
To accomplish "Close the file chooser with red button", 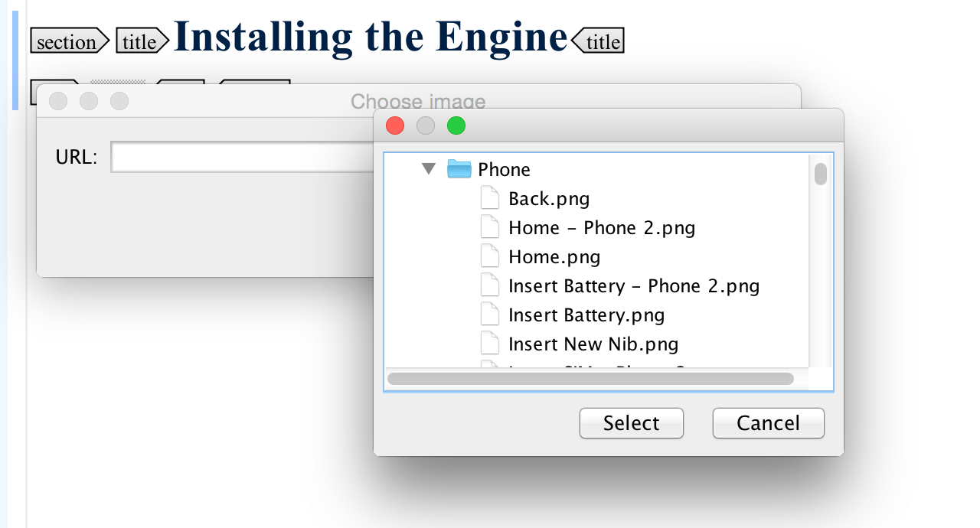I will pos(395,125).
